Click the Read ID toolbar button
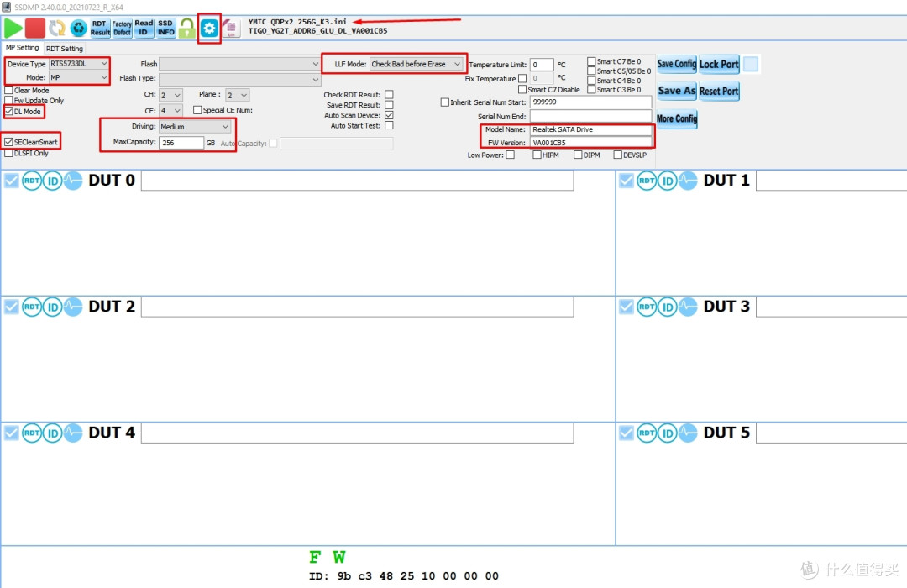907x588 pixels. [144, 28]
